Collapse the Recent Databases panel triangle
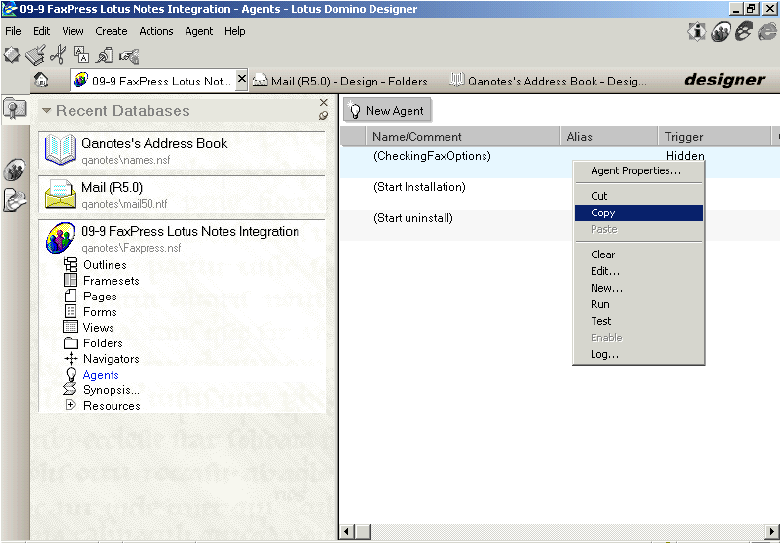Image resolution: width=780 pixels, height=543 pixels. point(46,111)
